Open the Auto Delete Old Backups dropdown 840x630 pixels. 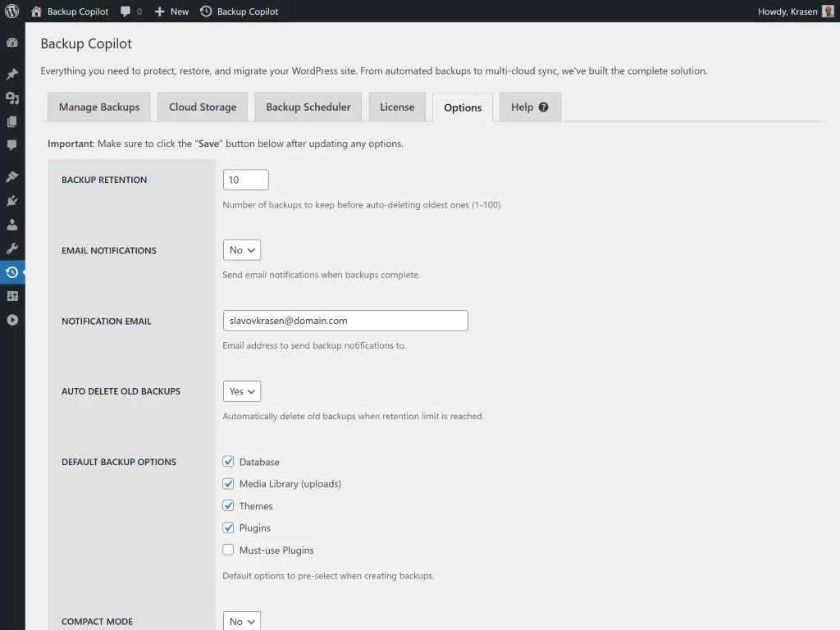pos(241,391)
